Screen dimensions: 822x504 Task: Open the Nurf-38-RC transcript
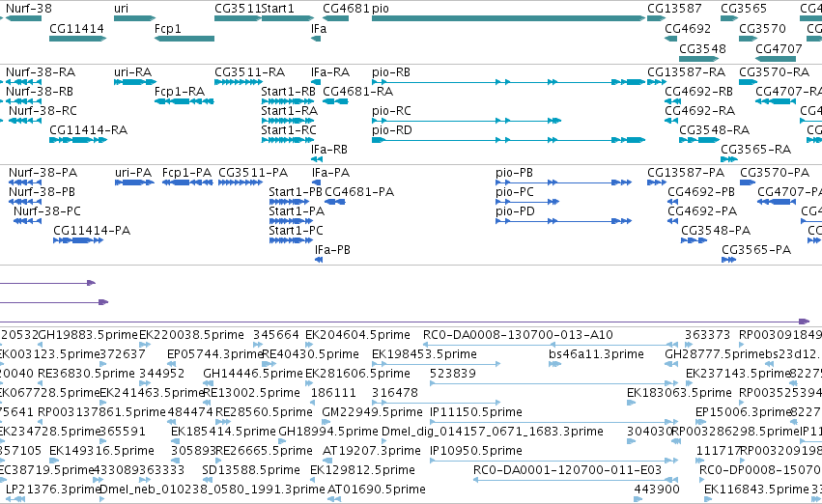click(x=25, y=121)
